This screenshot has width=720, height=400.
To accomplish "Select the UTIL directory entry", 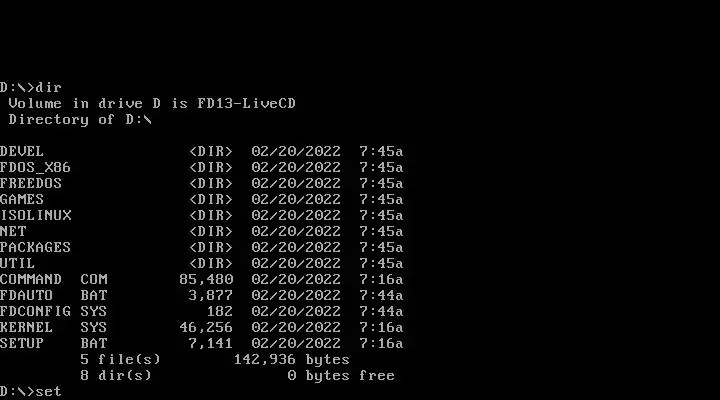I will tap(17, 264).
